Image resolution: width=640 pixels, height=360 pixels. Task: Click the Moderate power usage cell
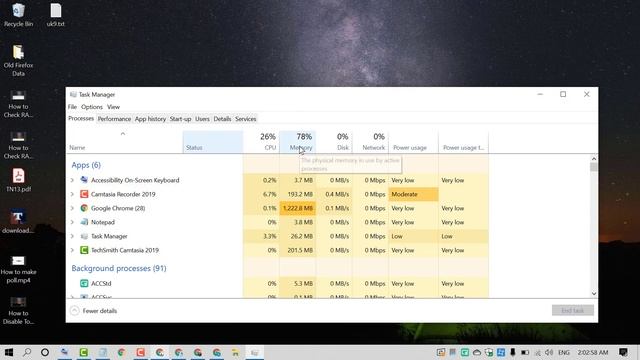point(413,194)
